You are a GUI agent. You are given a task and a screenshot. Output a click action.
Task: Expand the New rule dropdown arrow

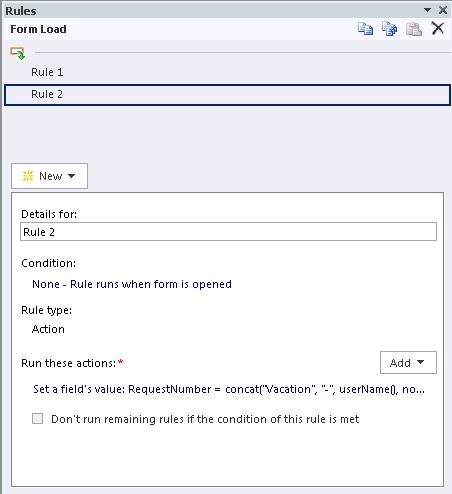click(72, 176)
